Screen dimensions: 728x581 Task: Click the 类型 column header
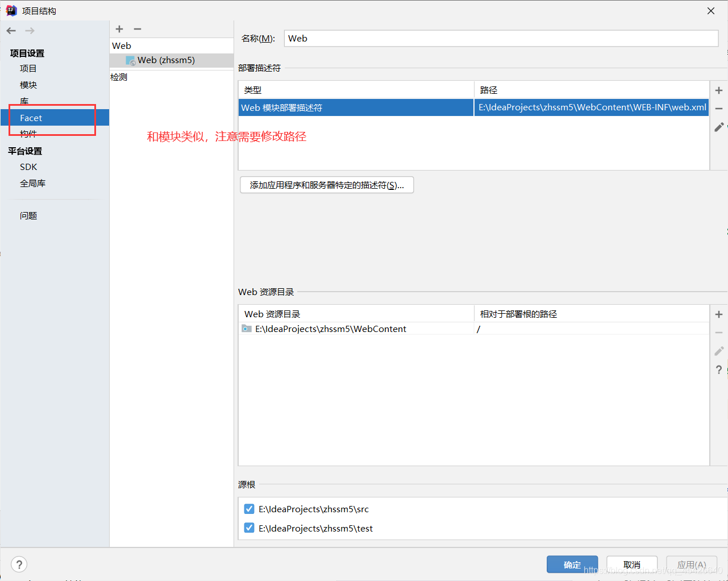point(356,90)
